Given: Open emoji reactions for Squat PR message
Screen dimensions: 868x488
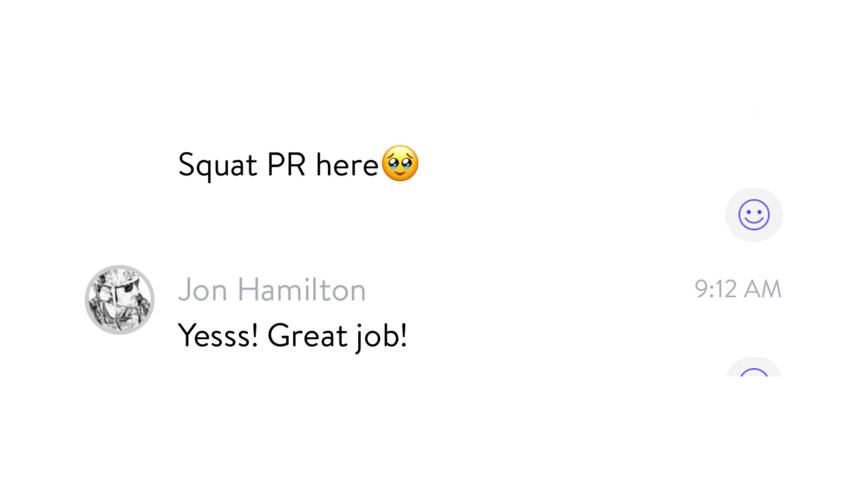Looking at the screenshot, I should pyautogui.click(x=754, y=215).
